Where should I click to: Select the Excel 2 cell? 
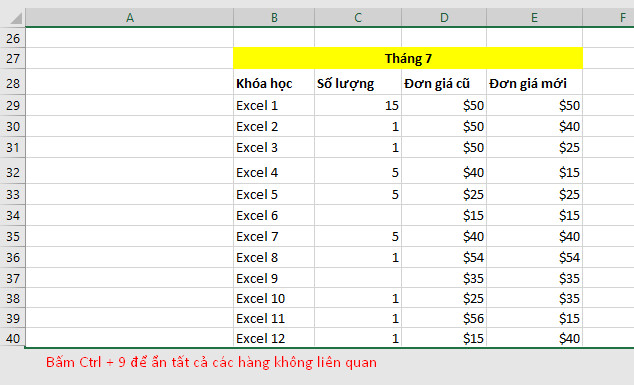coord(274,126)
